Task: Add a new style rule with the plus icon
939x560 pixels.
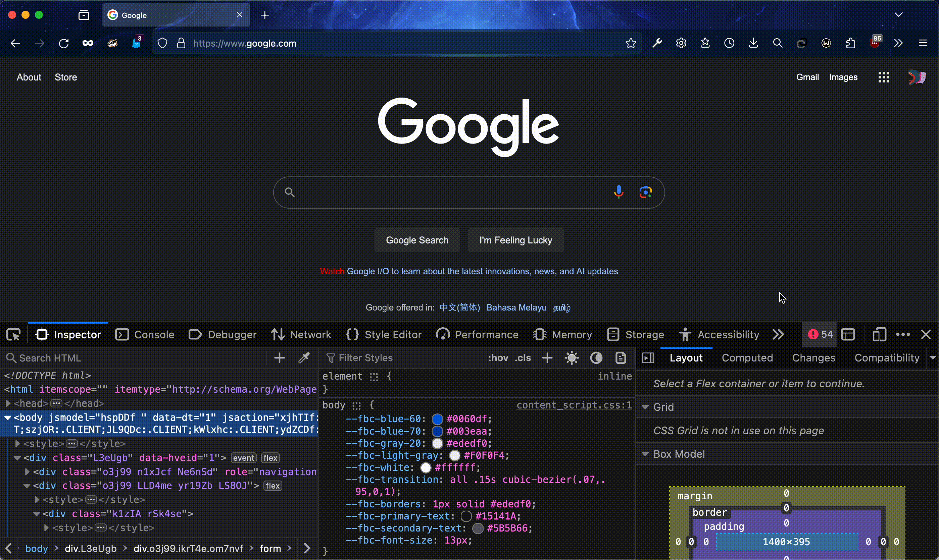Action: [x=547, y=358]
